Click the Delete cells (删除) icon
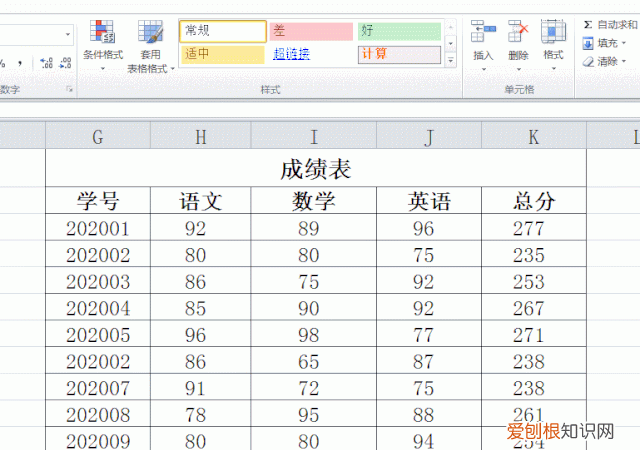640x450 pixels. point(518,31)
